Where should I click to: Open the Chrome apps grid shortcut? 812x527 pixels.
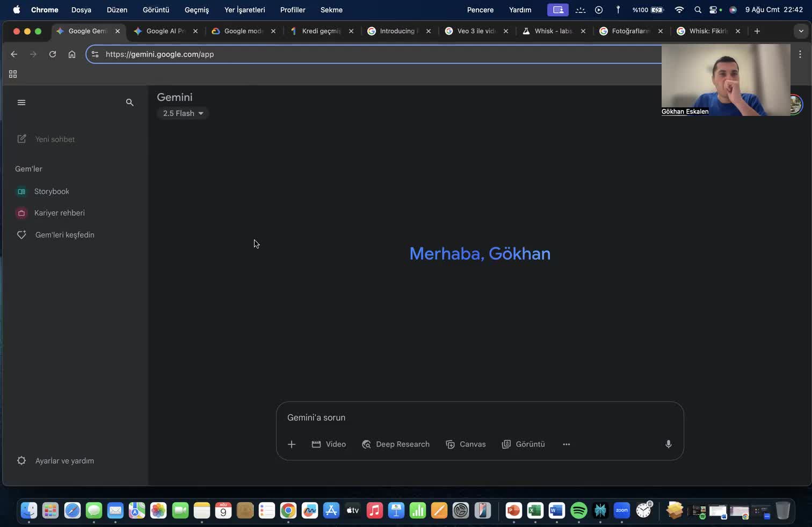13,74
